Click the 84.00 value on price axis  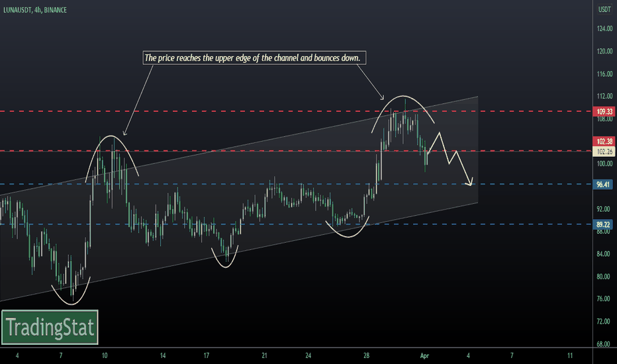tap(604, 254)
